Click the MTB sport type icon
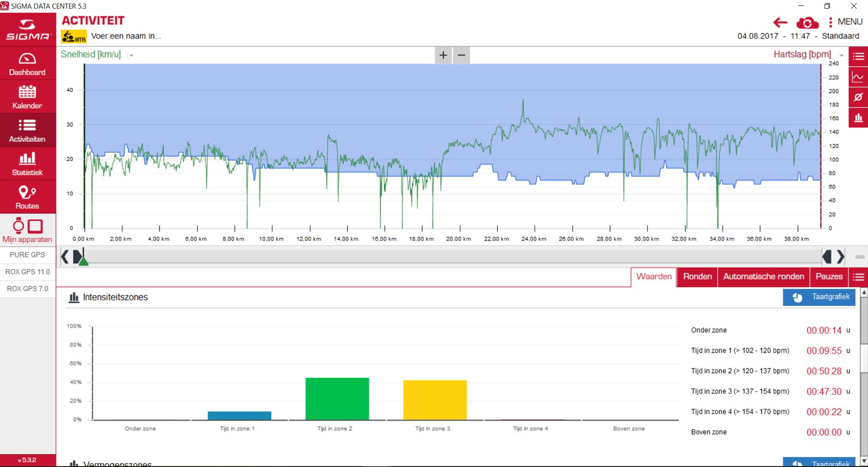 pyautogui.click(x=74, y=36)
